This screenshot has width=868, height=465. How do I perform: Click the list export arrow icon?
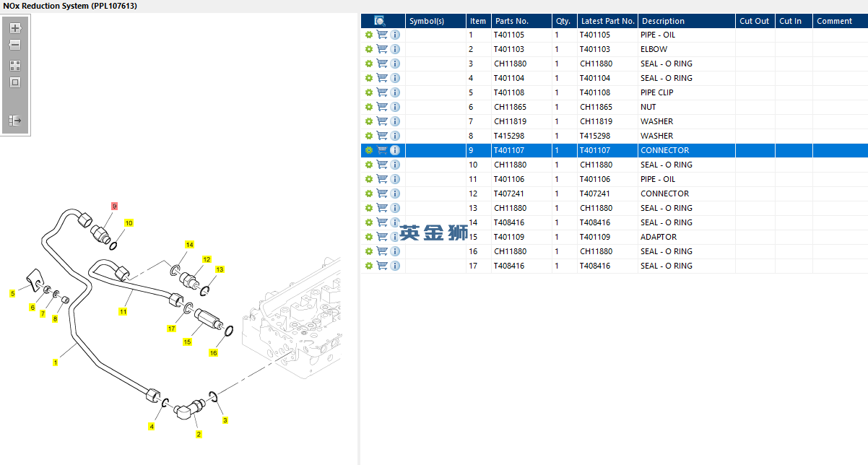tap(15, 121)
